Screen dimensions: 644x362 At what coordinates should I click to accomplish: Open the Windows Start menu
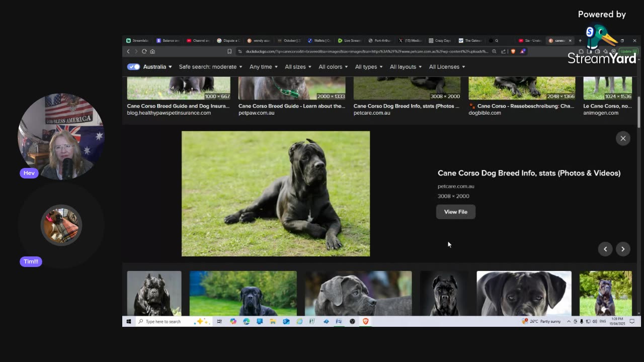(129, 321)
